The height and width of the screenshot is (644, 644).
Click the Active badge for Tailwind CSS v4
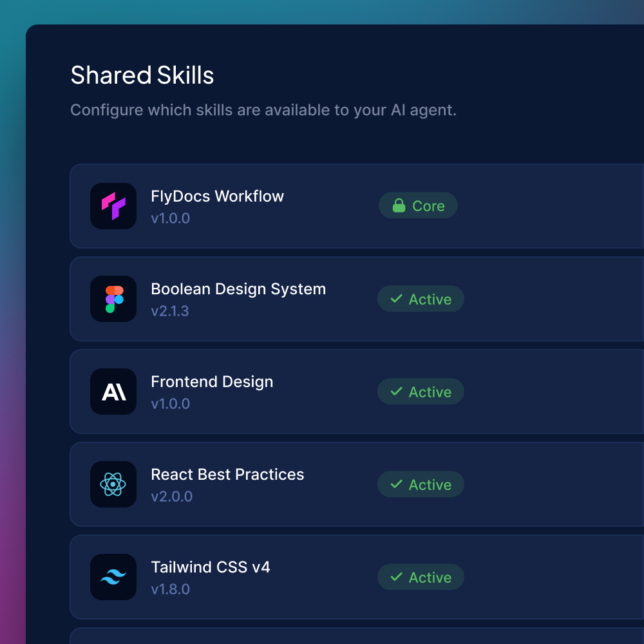[x=421, y=577]
